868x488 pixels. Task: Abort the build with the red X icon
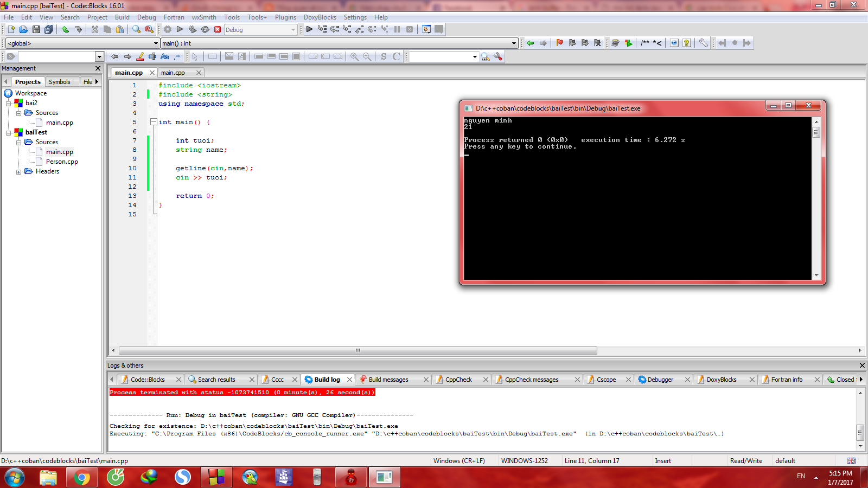[218, 29]
